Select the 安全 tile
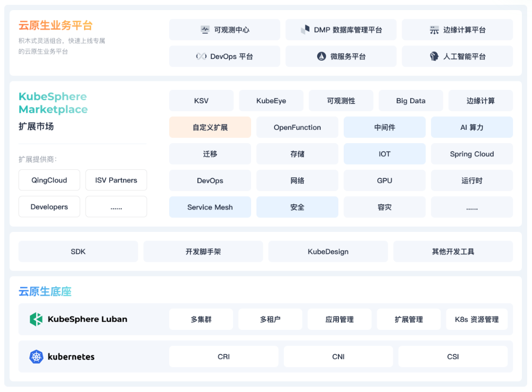Viewport: 532px width, 392px height. coord(297,207)
